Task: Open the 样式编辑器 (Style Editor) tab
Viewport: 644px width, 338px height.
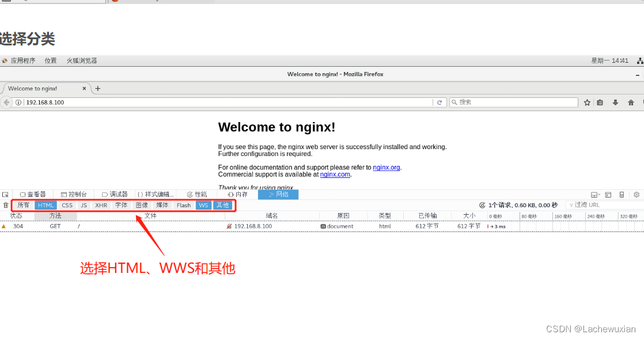Action: pos(156,195)
